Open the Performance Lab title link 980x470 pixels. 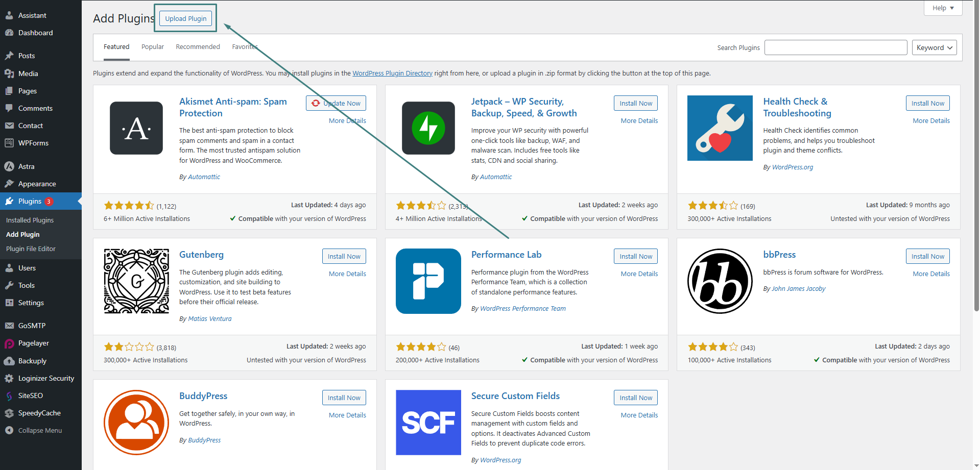coord(506,255)
